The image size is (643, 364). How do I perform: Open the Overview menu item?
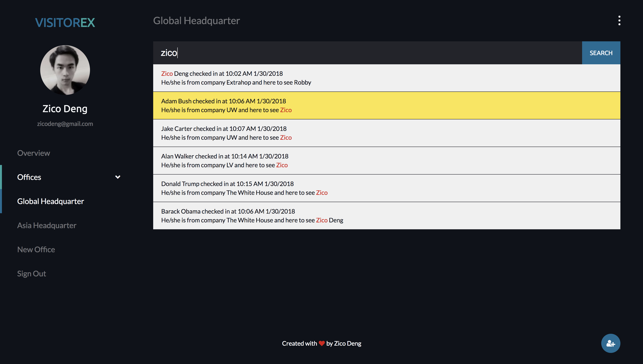(34, 153)
